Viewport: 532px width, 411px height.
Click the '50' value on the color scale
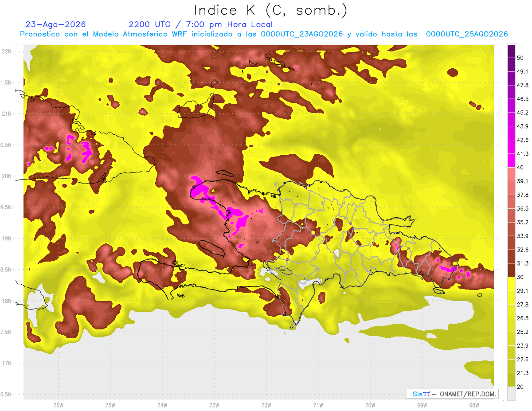tap(520, 58)
